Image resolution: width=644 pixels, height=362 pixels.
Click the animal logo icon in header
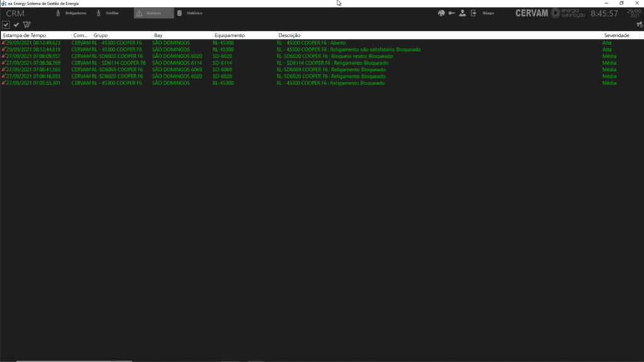(x=441, y=13)
